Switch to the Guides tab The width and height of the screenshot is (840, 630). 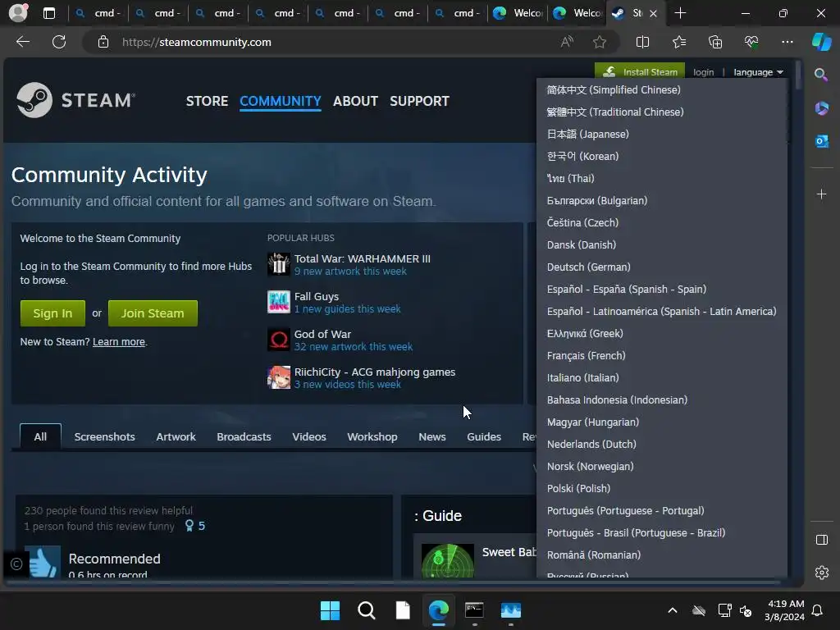point(484,436)
